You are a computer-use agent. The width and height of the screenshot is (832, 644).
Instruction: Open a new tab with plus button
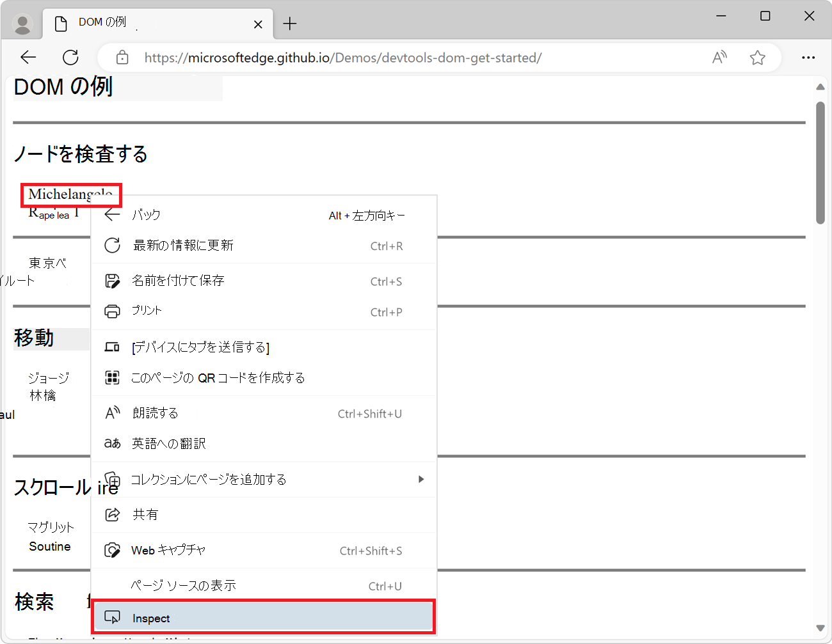pyautogui.click(x=290, y=24)
